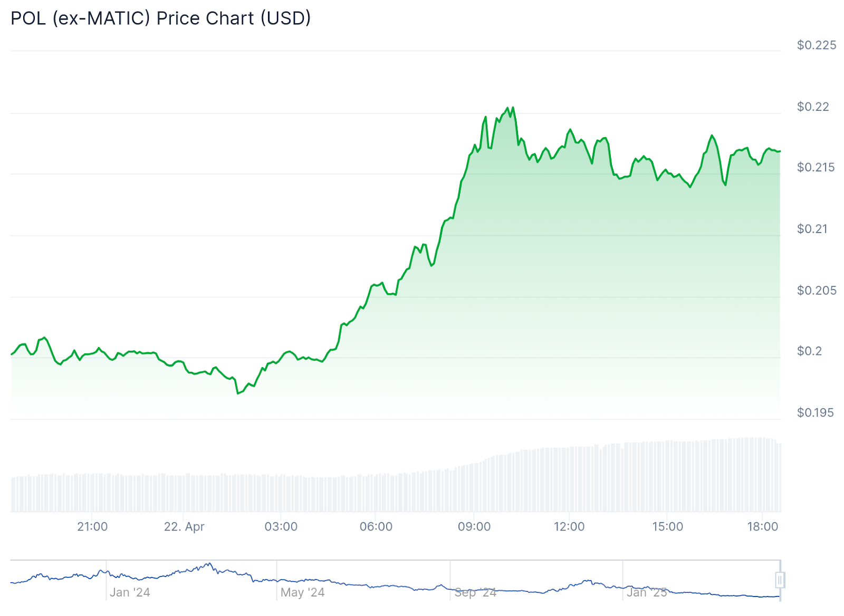Screen dimensions: 844x616
Task: Click the $0.2 price axis label
Action: [x=809, y=351]
